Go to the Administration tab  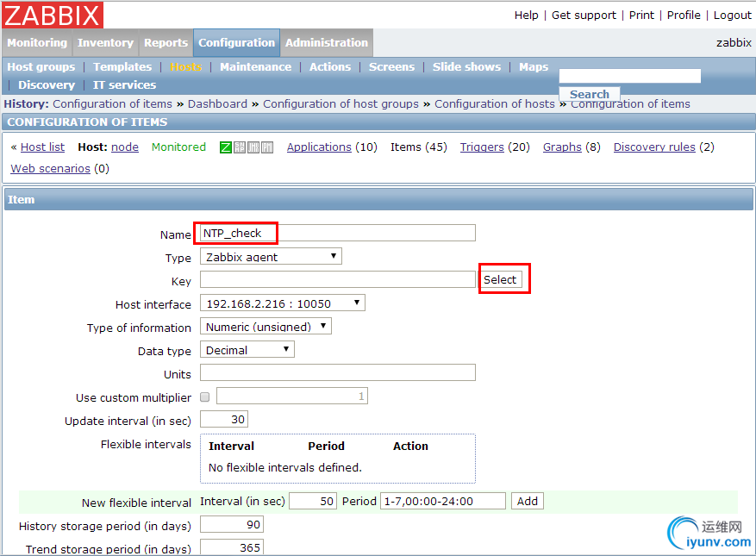click(x=327, y=43)
